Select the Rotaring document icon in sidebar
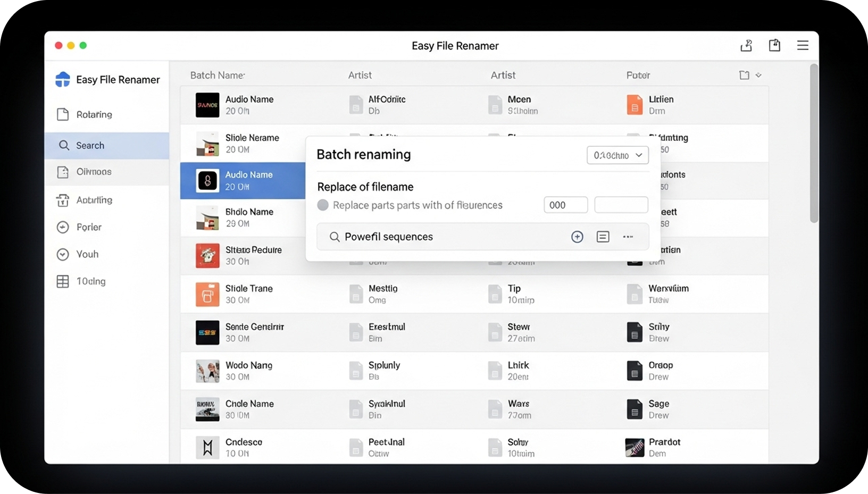868x494 pixels. tap(63, 114)
